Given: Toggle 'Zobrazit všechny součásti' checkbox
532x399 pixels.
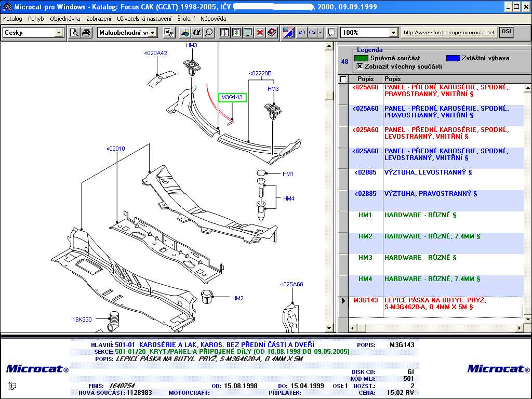Looking at the screenshot, I should [x=360, y=66].
